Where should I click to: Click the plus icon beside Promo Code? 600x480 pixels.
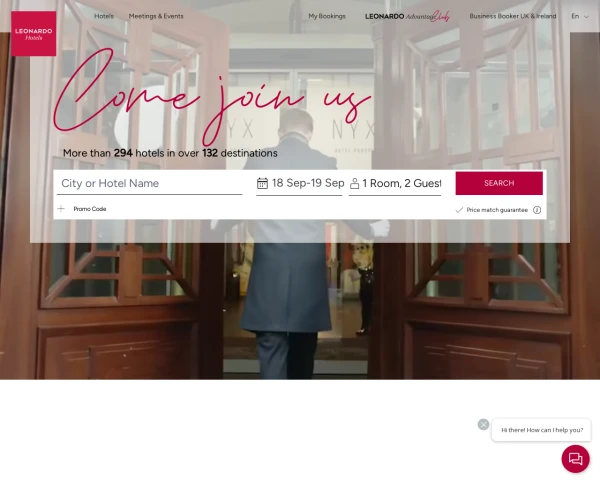tap(61, 209)
